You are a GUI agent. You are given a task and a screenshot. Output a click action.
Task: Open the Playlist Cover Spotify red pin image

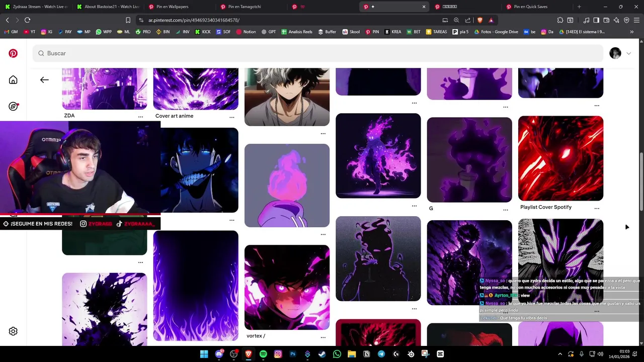pos(560,158)
